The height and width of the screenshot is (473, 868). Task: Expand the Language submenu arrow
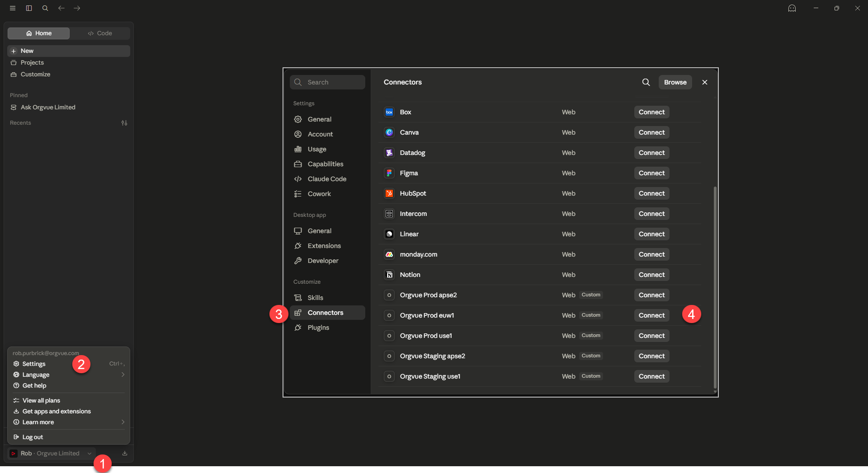123,375
